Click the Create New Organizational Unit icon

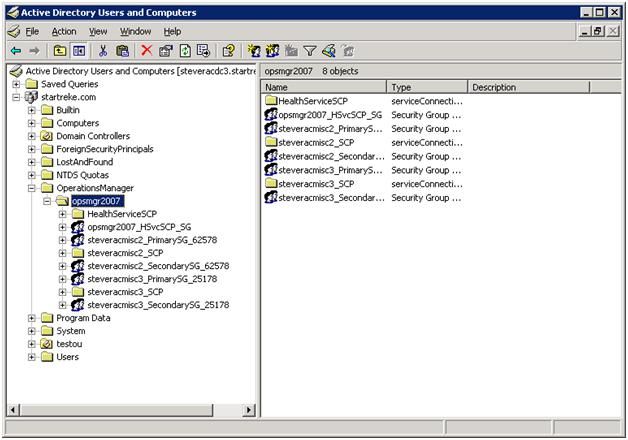[x=291, y=51]
